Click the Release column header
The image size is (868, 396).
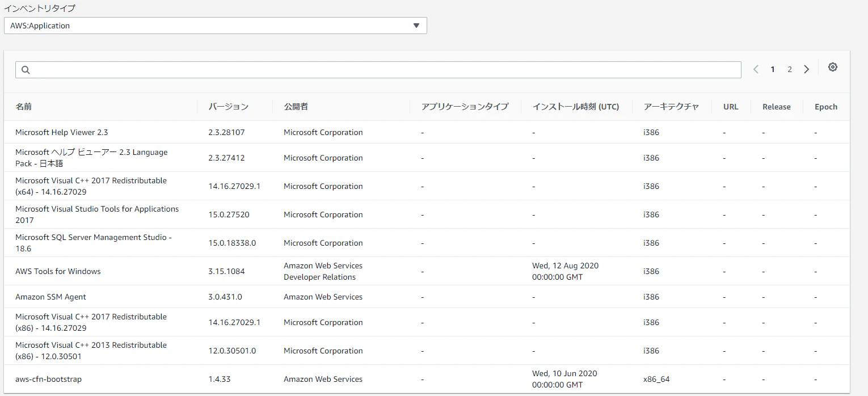(776, 107)
